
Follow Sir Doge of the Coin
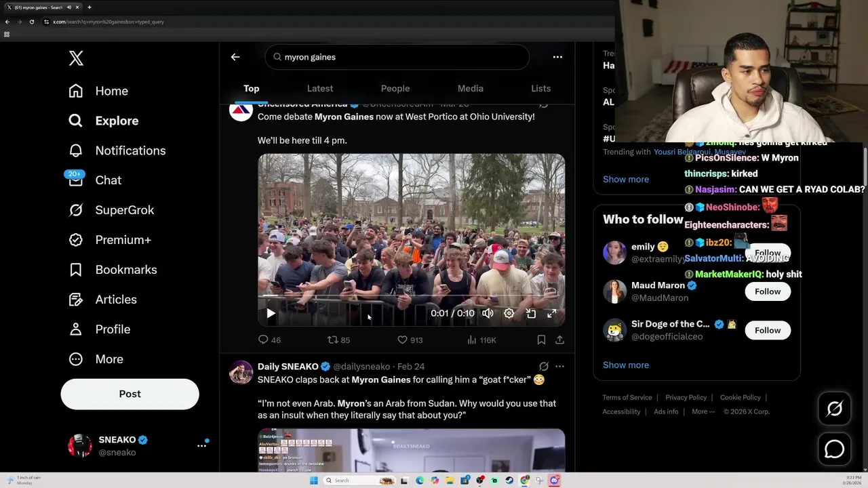click(768, 330)
